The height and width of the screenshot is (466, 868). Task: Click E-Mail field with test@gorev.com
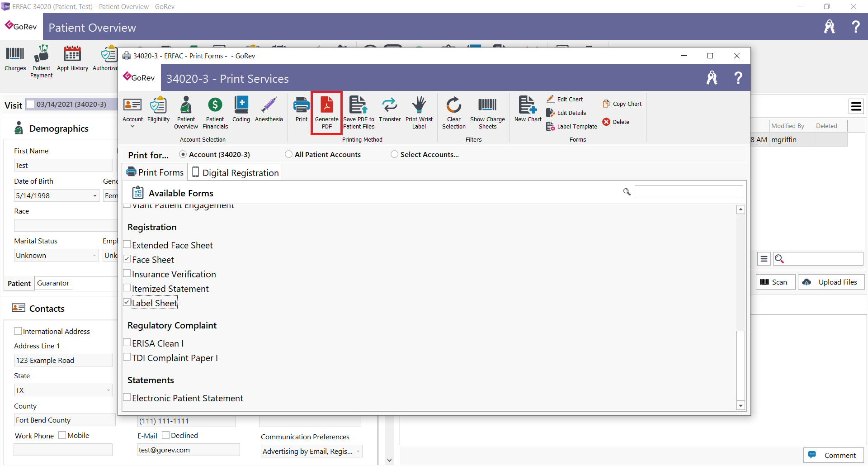[x=188, y=450]
